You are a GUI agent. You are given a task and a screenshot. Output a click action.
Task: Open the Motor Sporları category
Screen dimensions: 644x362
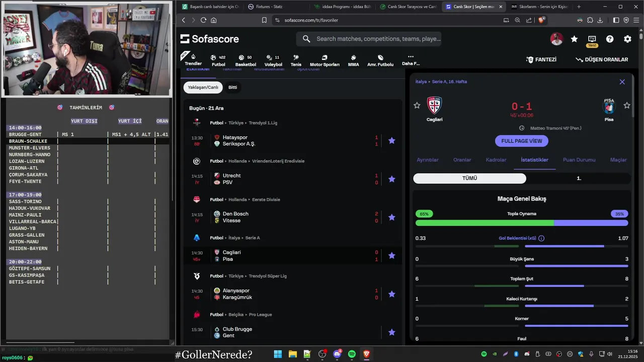tap(325, 60)
